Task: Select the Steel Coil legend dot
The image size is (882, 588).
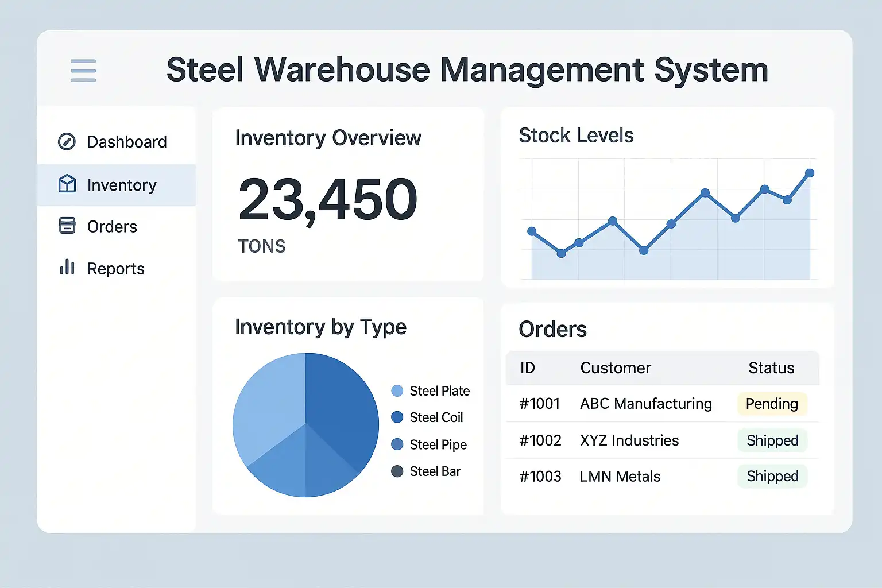Action: (397, 417)
